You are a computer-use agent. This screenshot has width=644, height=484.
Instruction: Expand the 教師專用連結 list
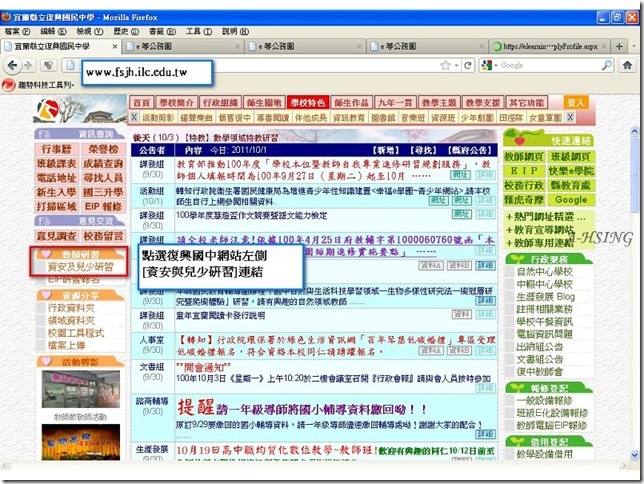(540, 242)
